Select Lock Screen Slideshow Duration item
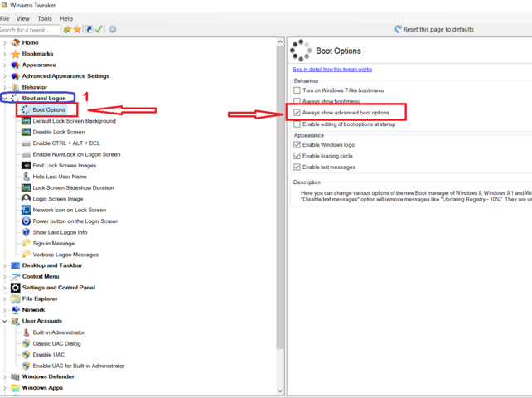532x398 pixels. [73, 187]
